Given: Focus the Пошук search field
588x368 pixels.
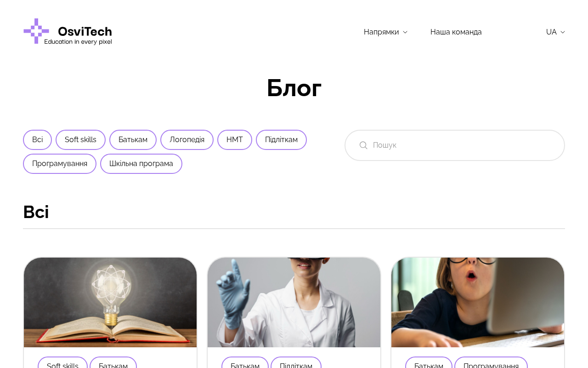Looking at the screenshot, I should click(x=455, y=145).
